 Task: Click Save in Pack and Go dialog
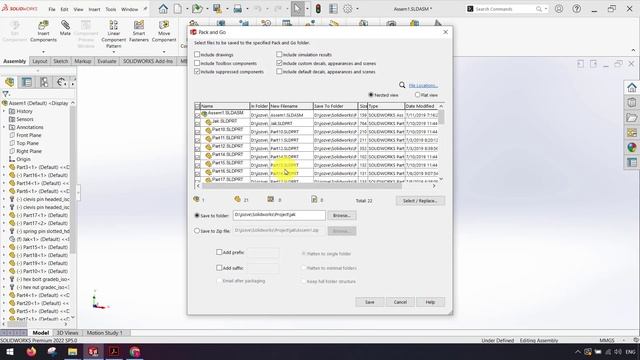coord(370,302)
